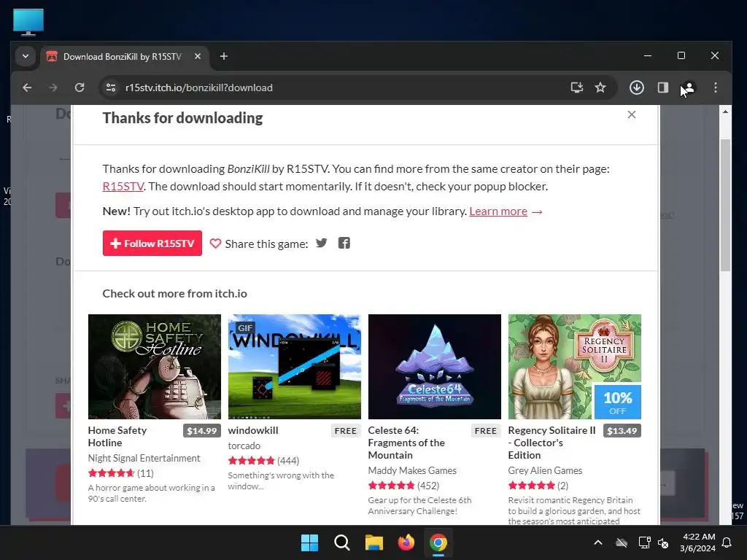
Task: Show hidden system tray icons
Action: tap(598, 542)
